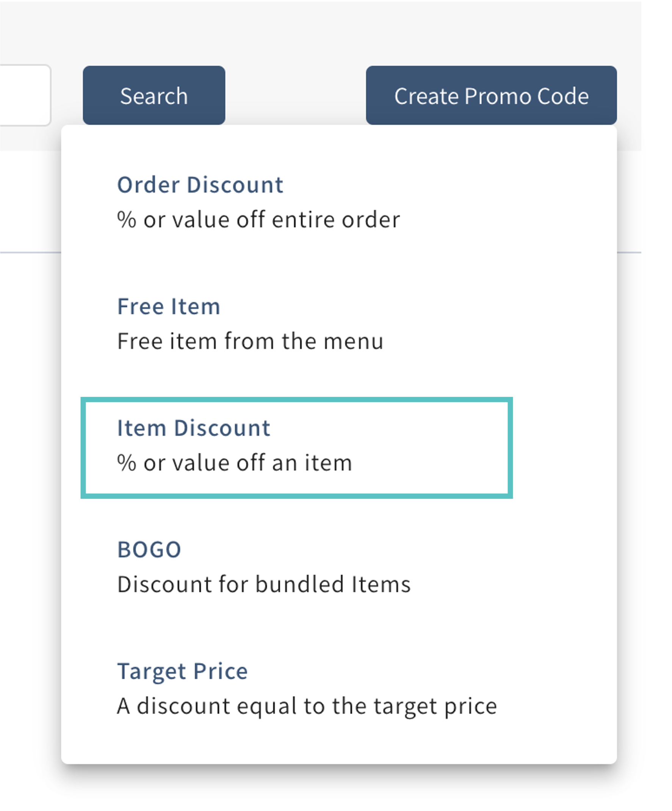
Task: Run the promo code search
Action: [154, 96]
